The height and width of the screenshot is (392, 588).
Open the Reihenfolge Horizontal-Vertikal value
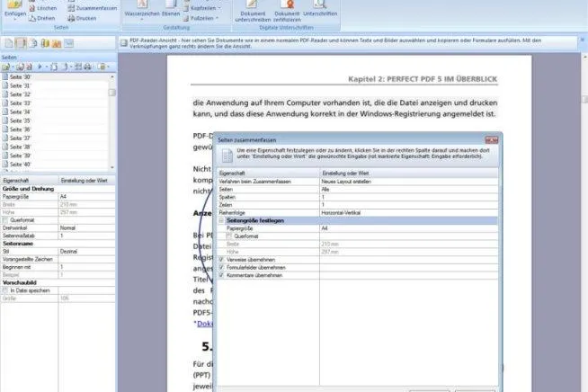pos(409,213)
